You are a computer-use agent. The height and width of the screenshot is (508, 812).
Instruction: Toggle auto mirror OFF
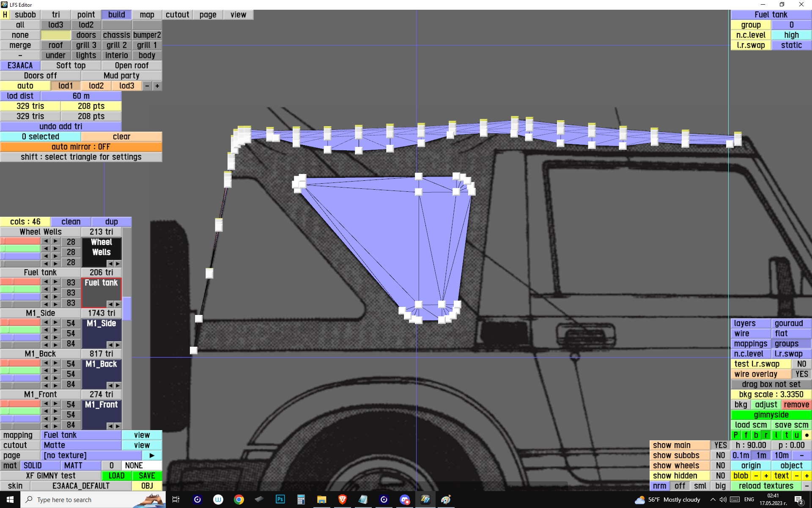coord(81,147)
